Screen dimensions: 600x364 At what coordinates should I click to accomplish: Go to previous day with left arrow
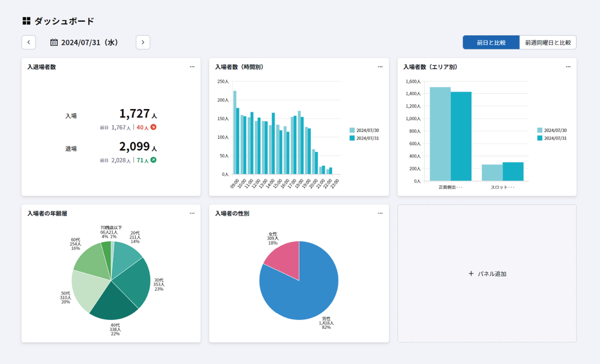click(x=29, y=42)
